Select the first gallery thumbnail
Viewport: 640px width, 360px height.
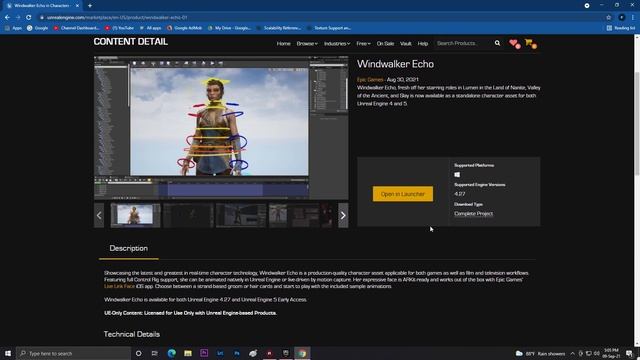point(136,215)
